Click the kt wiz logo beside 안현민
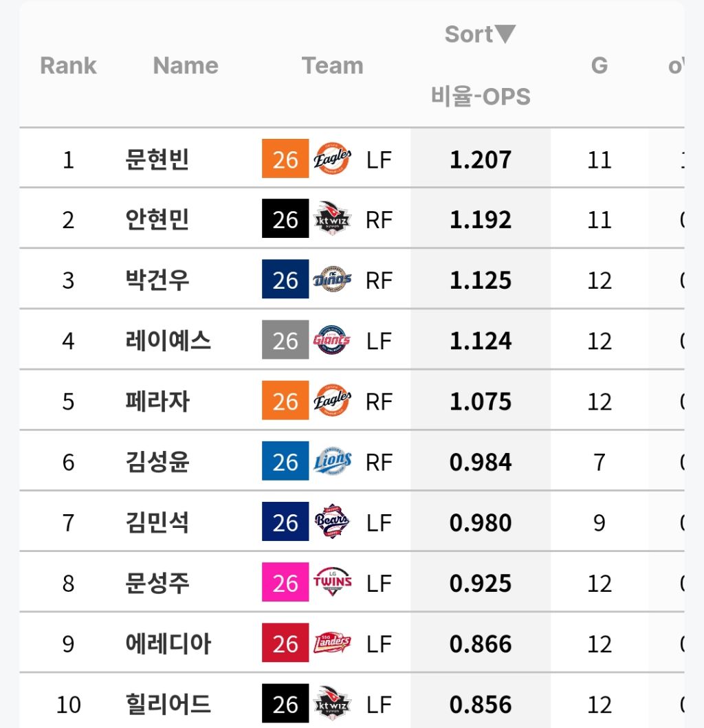The width and height of the screenshot is (704, 728). (x=332, y=219)
